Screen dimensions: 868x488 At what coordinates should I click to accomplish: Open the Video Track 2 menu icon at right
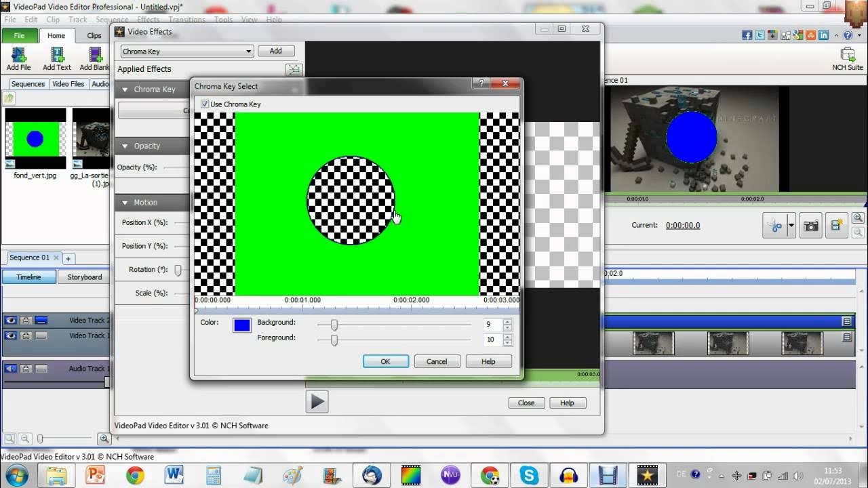(x=847, y=321)
